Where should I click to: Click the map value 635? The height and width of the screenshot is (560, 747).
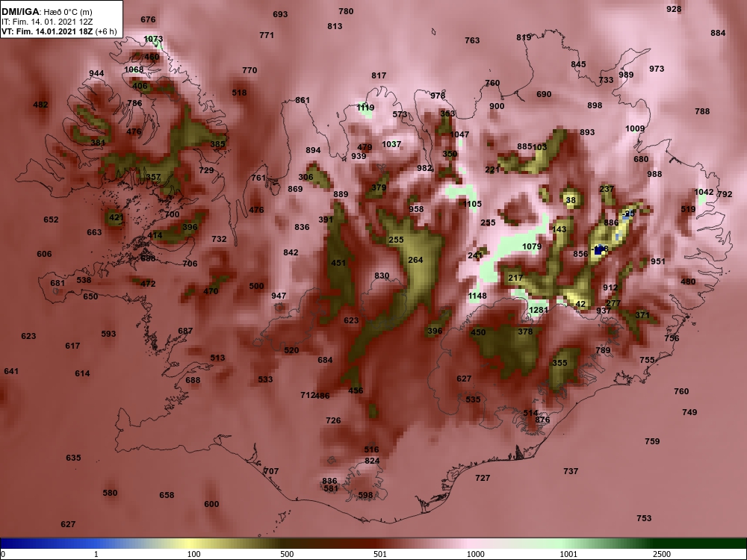click(73, 458)
